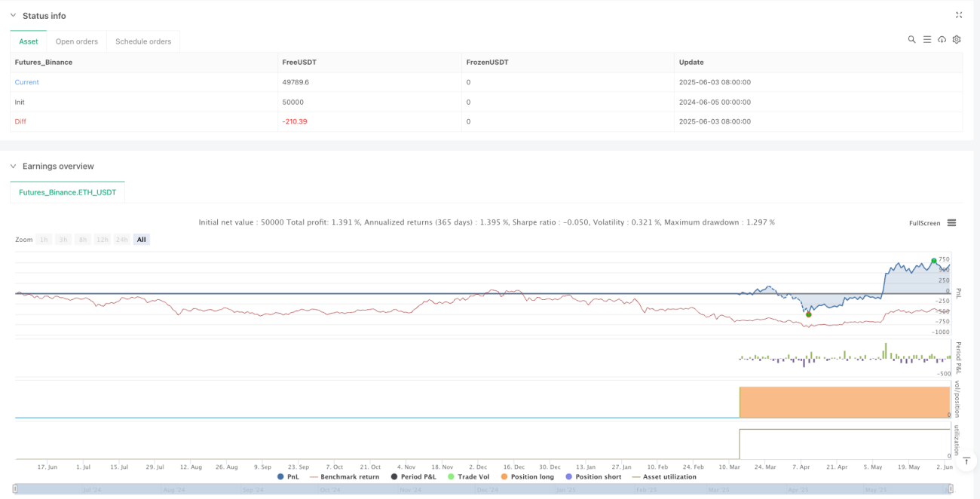The width and height of the screenshot is (980, 499).
Task: Switch to the Schedule orders tab
Action: (x=143, y=41)
